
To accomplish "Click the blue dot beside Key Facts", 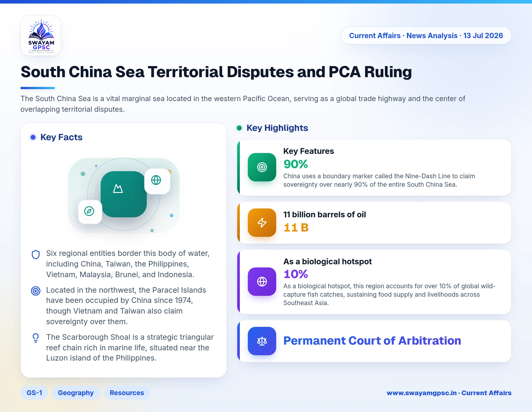I will tap(33, 137).
